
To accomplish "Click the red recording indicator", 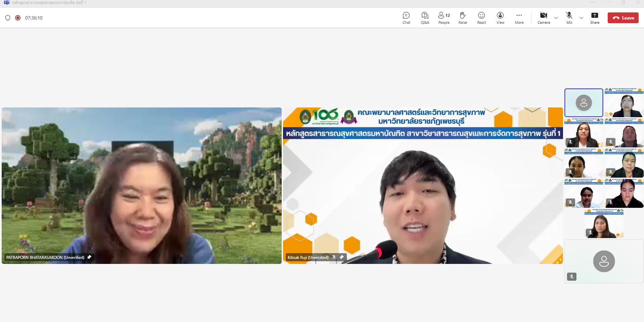I will point(18,18).
